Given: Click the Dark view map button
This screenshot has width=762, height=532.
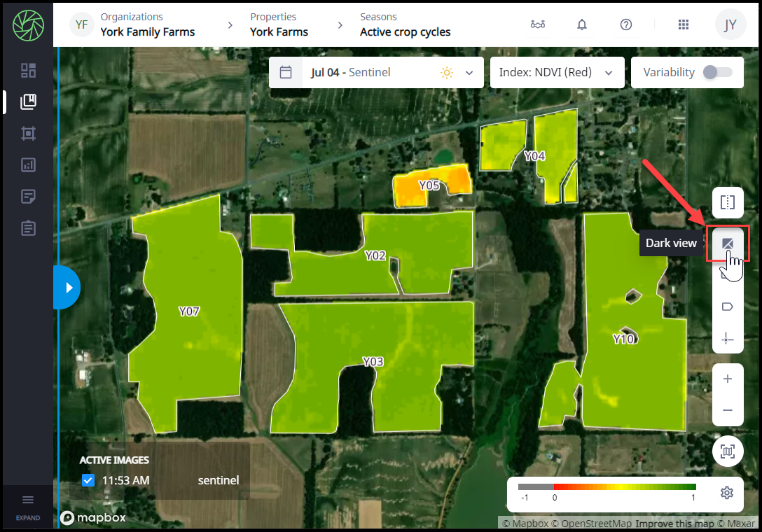Looking at the screenshot, I should coord(727,243).
